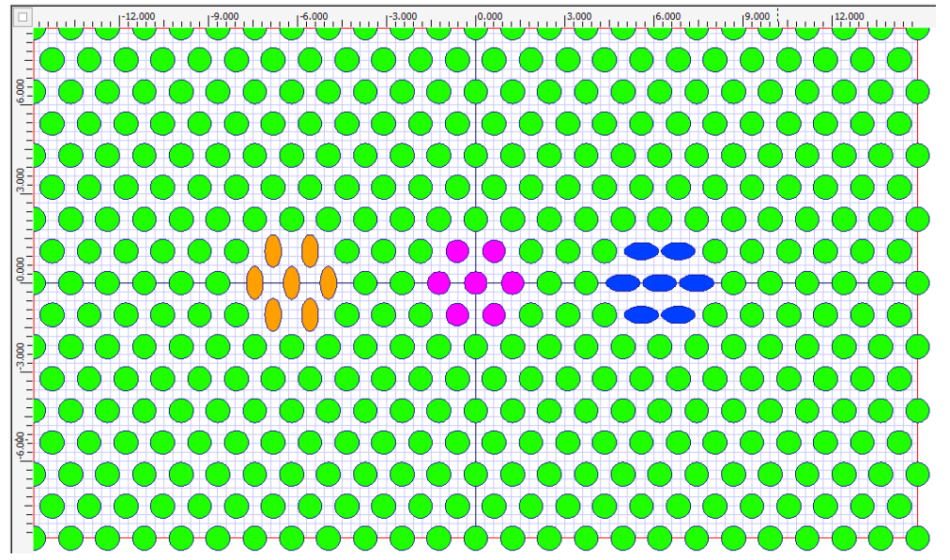Click the 9.000 mark on the horizontal ruler
This screenshot has height=560, width=950.
[x=758, y=16]
